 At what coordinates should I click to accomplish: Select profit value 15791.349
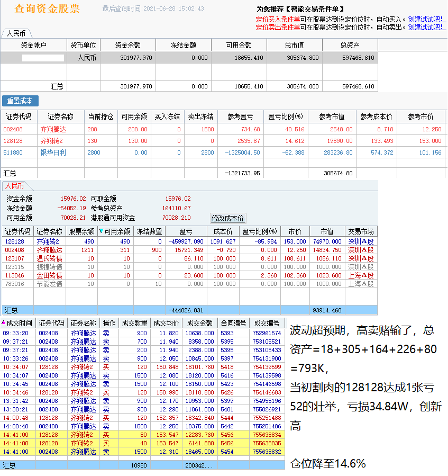(189, 250)
